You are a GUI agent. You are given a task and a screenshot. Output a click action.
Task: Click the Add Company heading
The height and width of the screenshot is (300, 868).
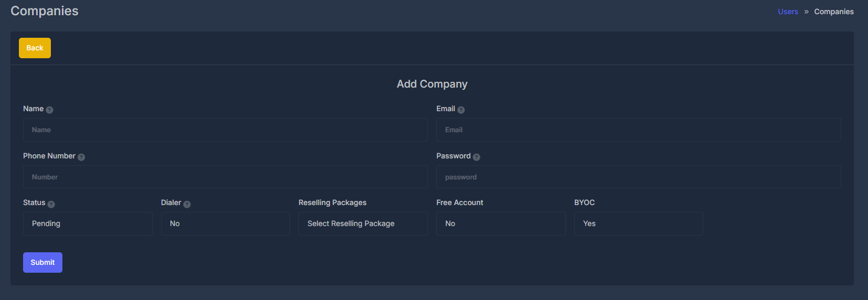[x=432, y=84]
